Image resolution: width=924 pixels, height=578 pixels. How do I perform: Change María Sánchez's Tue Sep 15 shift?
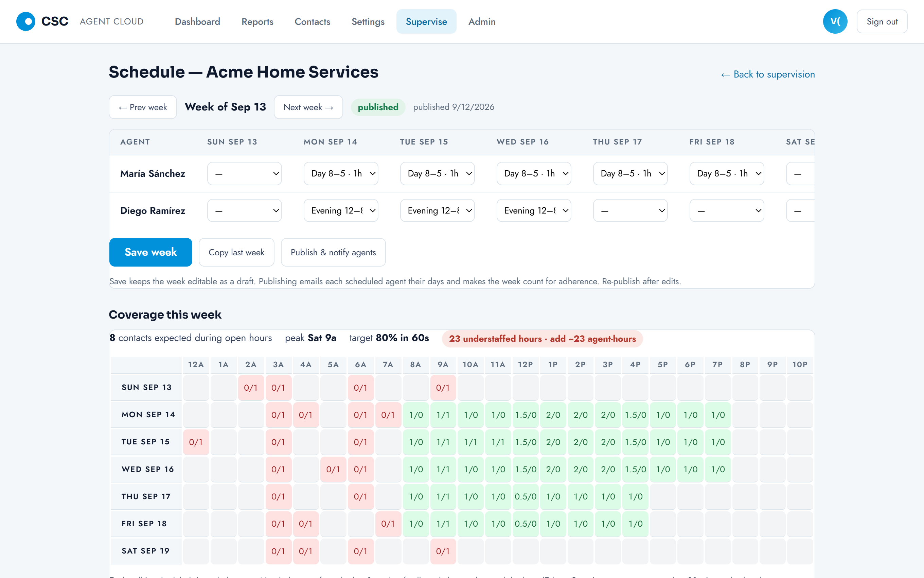point(437,173)
